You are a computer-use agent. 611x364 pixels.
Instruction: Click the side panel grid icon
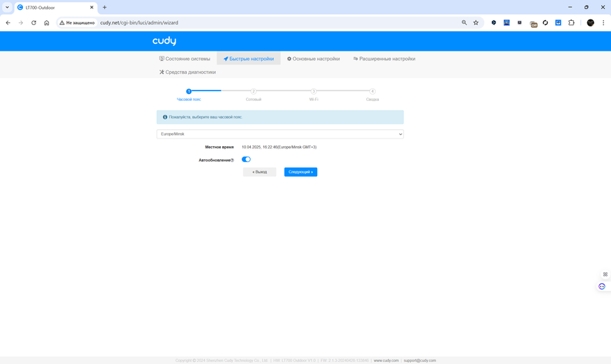[x=605, y=274]
